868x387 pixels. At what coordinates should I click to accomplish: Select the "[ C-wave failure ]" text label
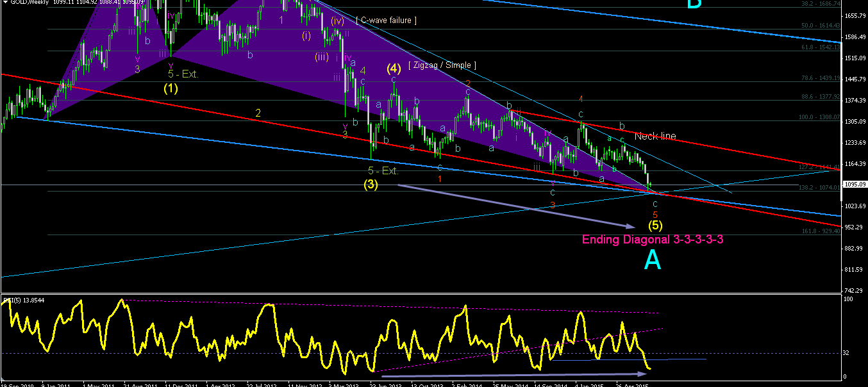(x=387, y=21)
